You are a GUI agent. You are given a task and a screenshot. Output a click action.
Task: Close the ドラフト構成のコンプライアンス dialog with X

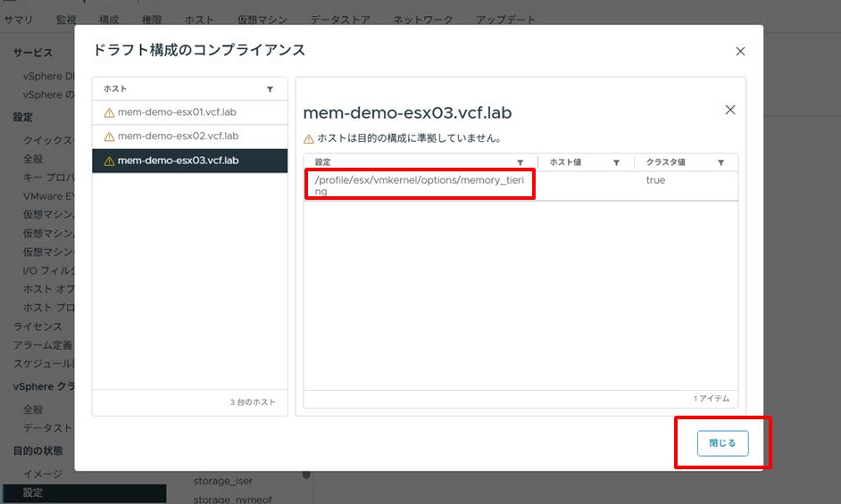740,52
